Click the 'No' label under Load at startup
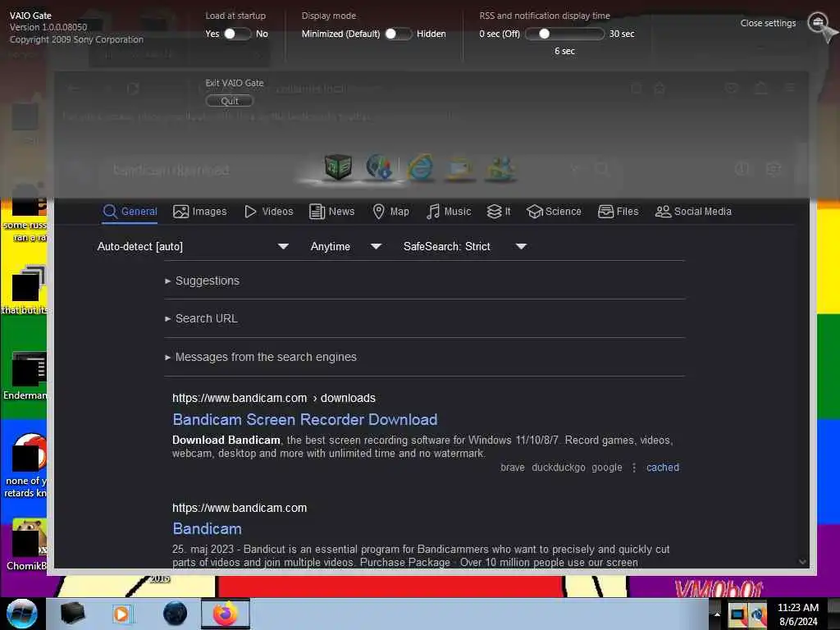 click(x=262, y=34)
